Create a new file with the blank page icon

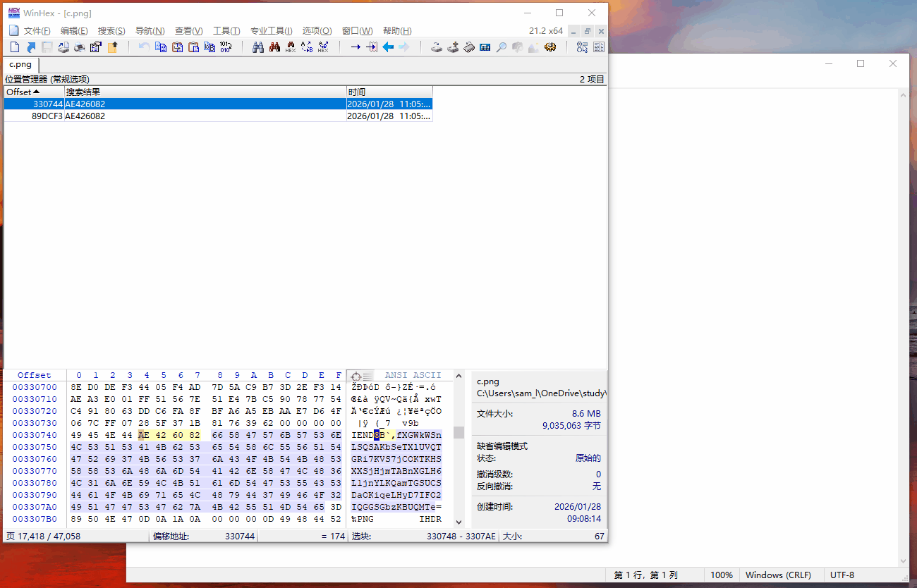[15, 47]
